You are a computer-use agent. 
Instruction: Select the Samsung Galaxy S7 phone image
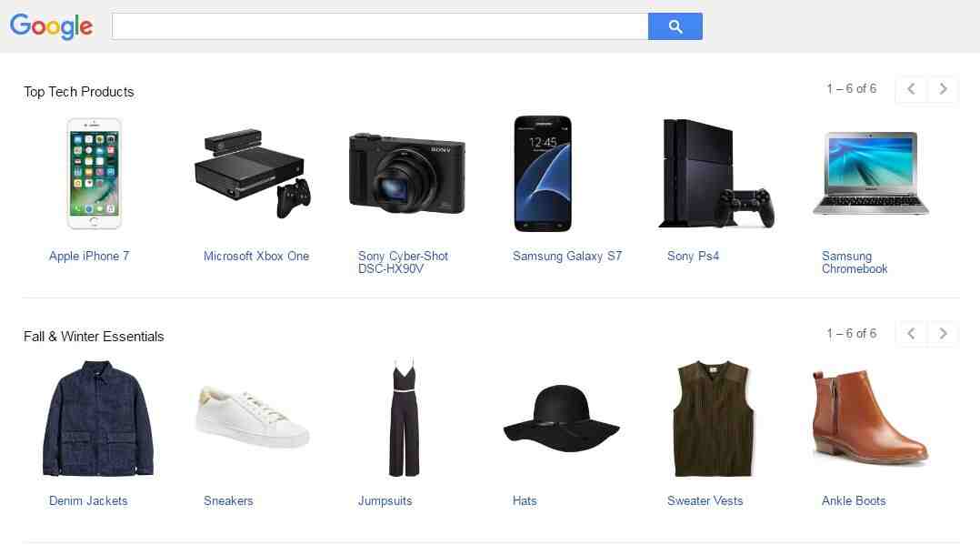pyautogui.click(x=543, y=173)
